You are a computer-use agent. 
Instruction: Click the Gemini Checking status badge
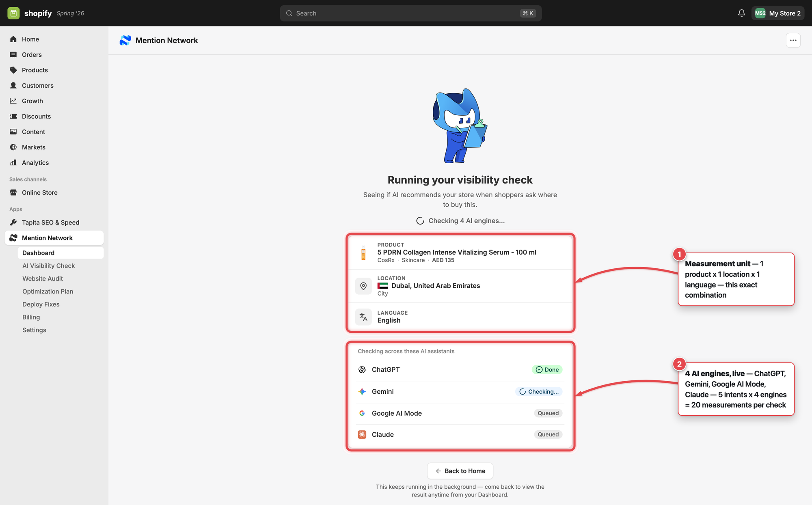[539, 392]
